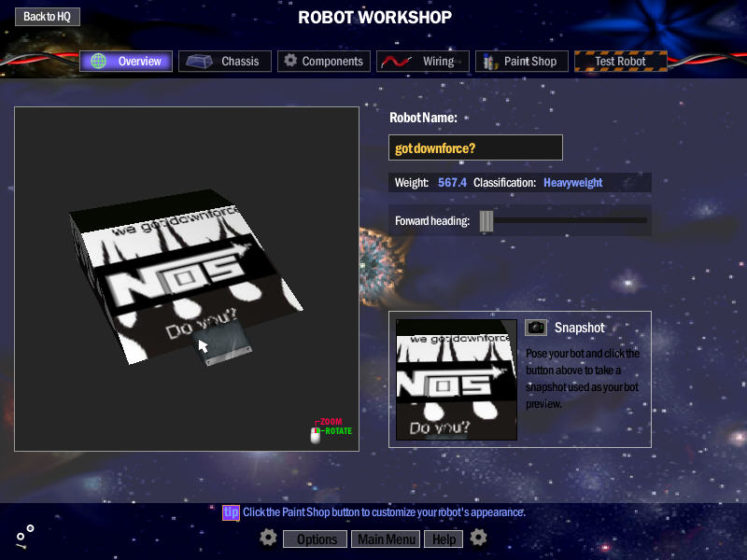
Task: Take a snapshot with the camera icon
Action: (x=536, y=328)
